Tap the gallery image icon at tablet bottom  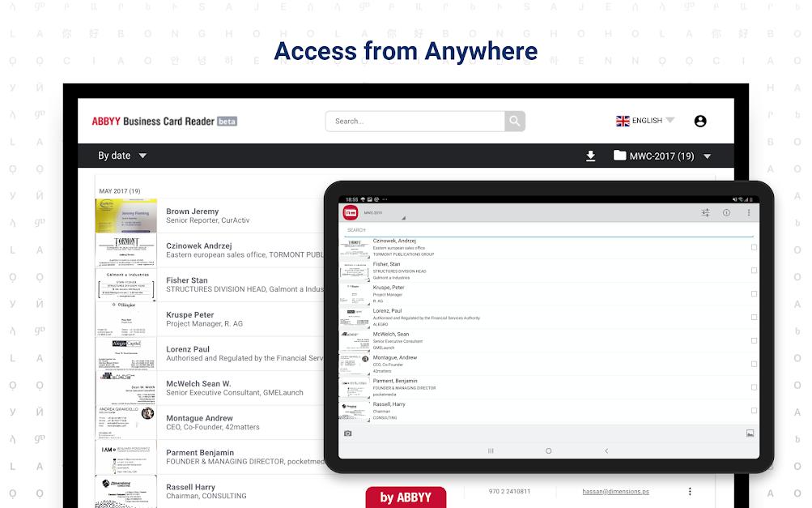pos(750,433)
